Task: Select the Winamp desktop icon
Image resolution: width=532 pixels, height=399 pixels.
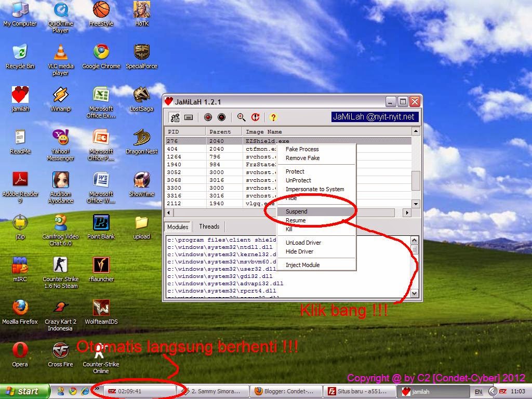Action: point(60,99)
